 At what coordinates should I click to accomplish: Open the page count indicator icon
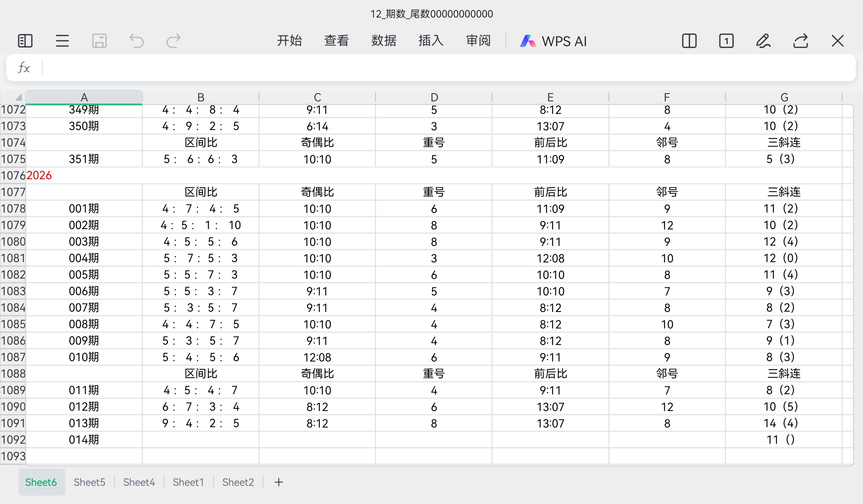(726, 41)
